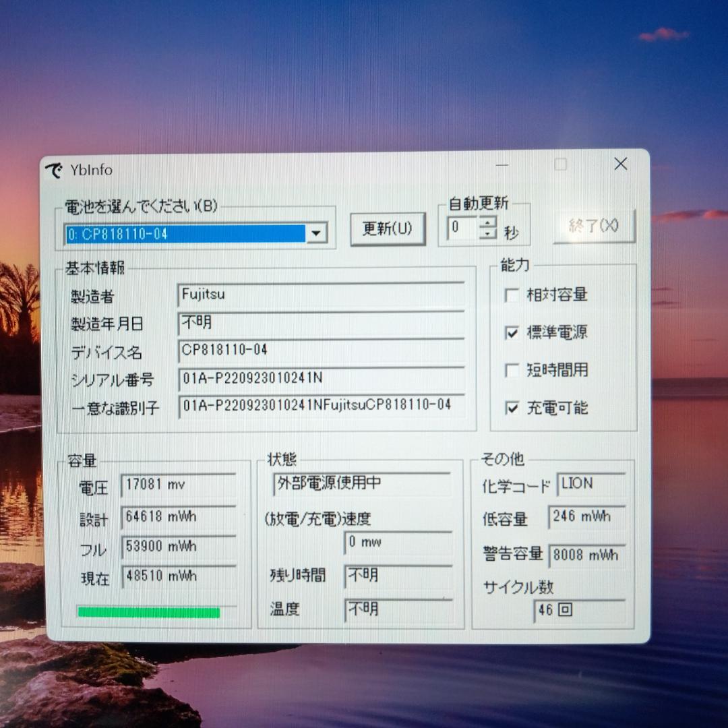The width and height of the screenshot is (728, 728).
Task: Click the 更新(U) refresh button
Action: click(388, 229)
